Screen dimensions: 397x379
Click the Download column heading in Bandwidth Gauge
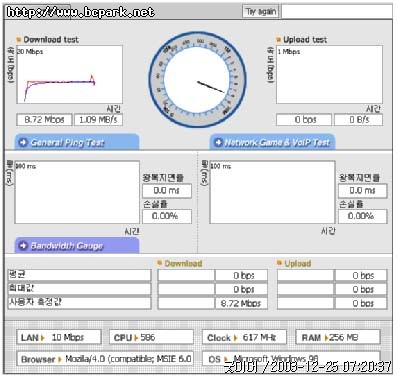point(183,263)
